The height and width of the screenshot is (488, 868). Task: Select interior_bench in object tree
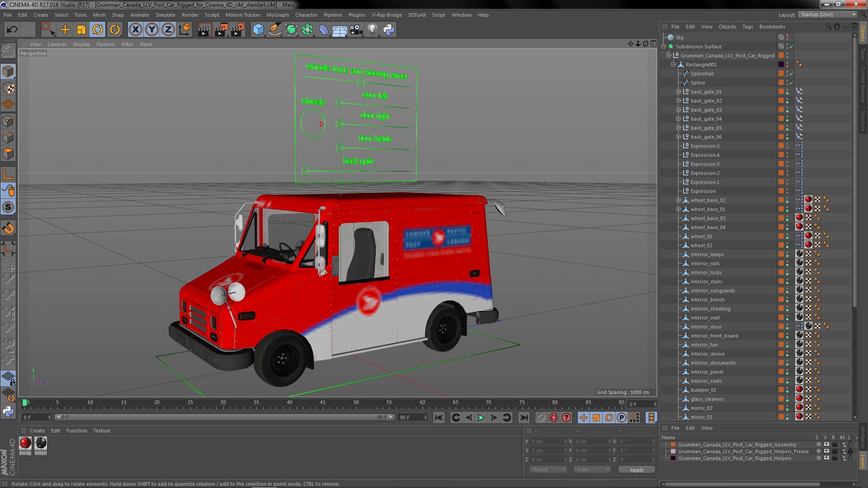pyautogui.click(x=707, y=300)
